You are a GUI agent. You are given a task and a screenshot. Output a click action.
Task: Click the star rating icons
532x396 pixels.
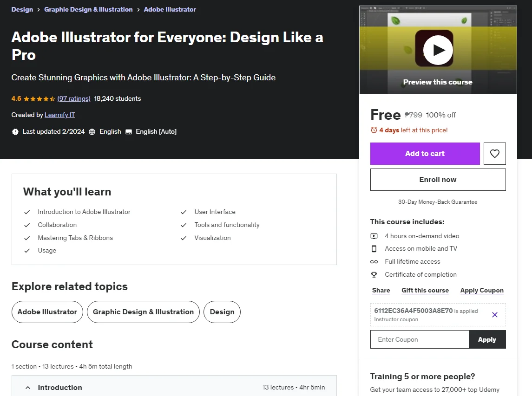(x=39, y=99)
